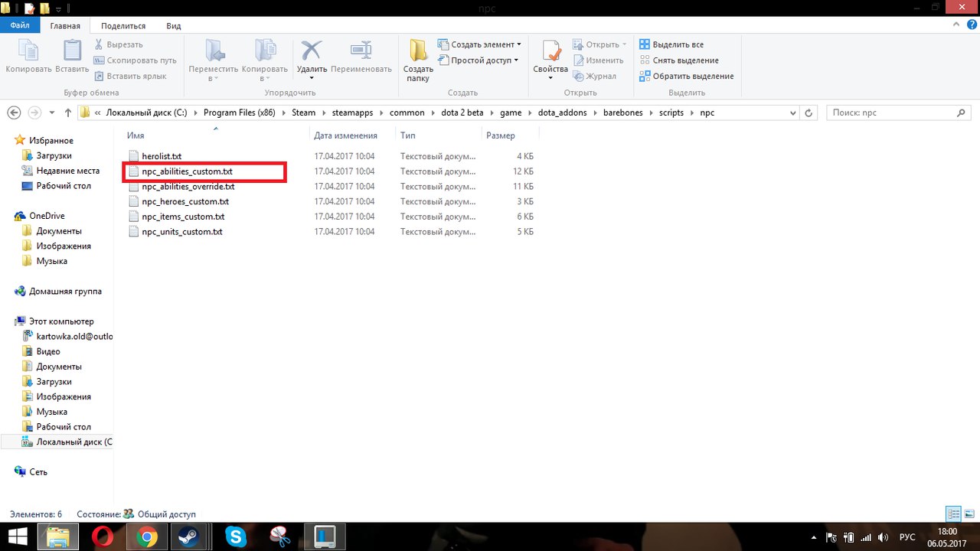Click Select all (Выделить все)
Screen dimensions: 980x551
(x=671, y=44)
